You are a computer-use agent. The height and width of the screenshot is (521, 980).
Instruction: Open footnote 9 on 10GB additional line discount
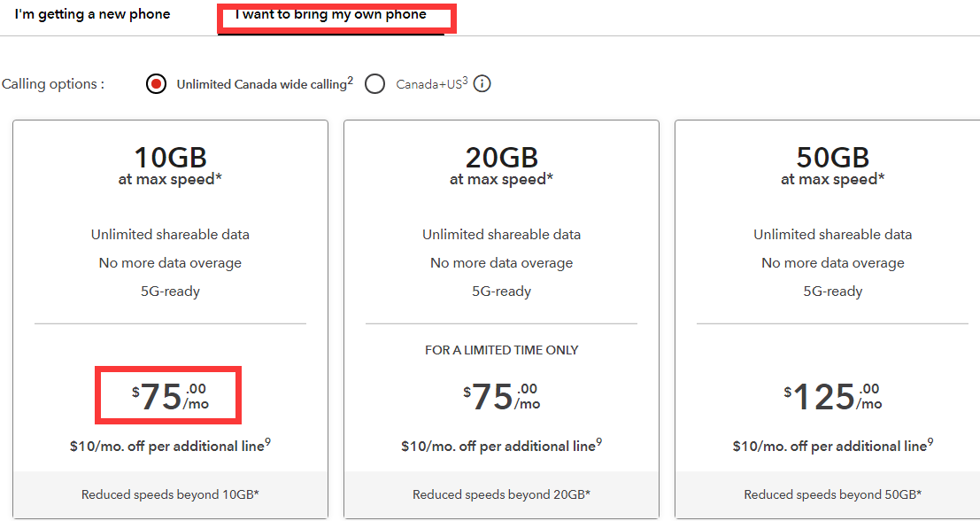coord(267,441)
